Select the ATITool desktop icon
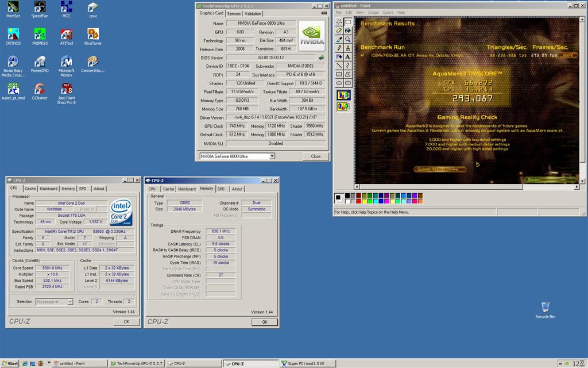588x368 pixels. click(x=67, y=36)
